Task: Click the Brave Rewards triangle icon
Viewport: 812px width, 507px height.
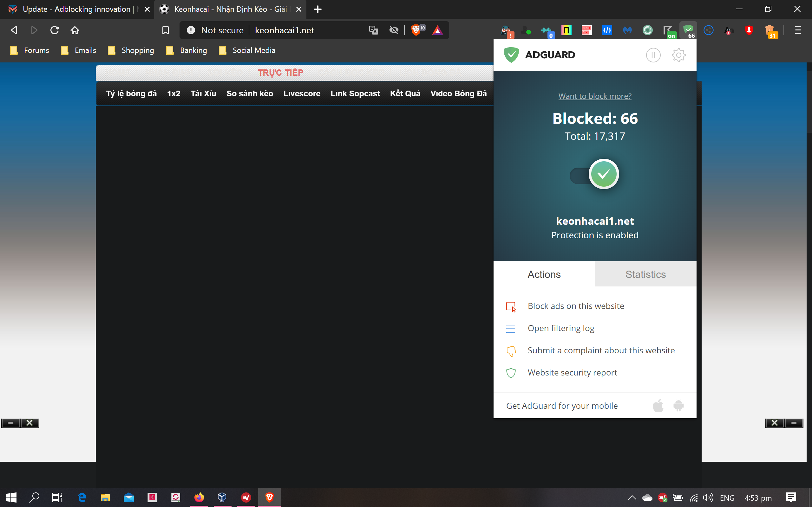Action: [x=437, y=30]
